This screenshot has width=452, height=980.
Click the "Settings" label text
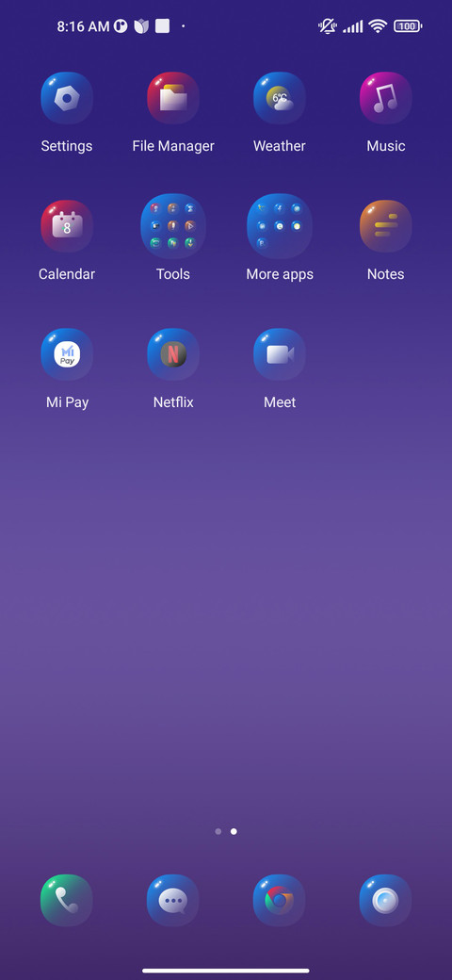coord(67,146)
